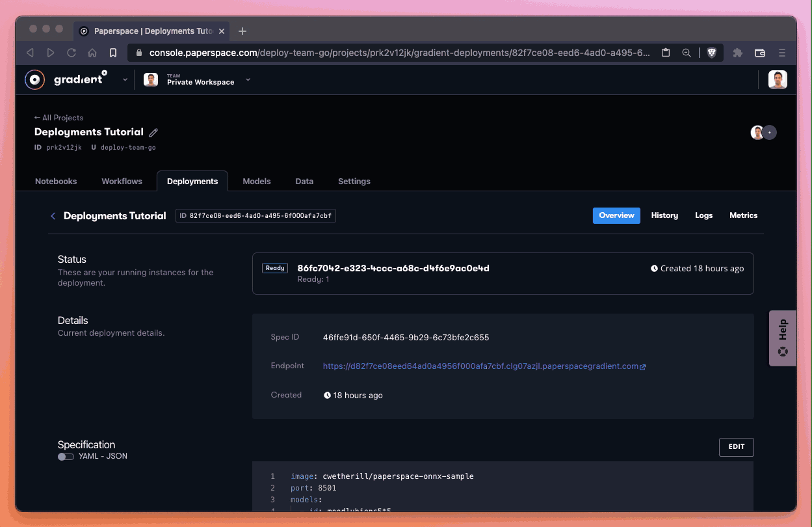
Task: Click the Ready status badge
Action: [275, 268]
